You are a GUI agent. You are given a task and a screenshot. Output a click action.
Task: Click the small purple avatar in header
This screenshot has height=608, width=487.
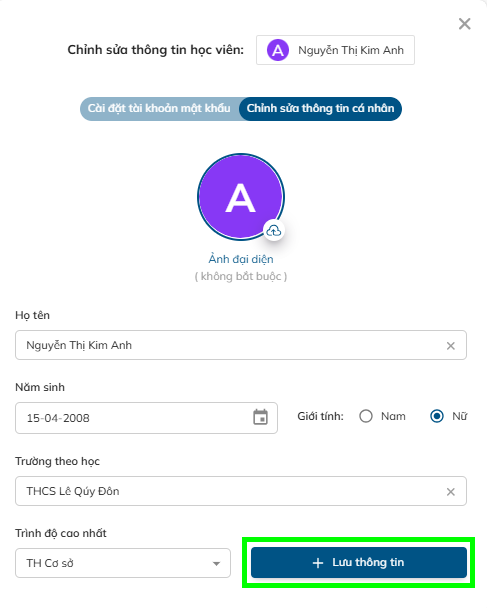coord(278,50)
